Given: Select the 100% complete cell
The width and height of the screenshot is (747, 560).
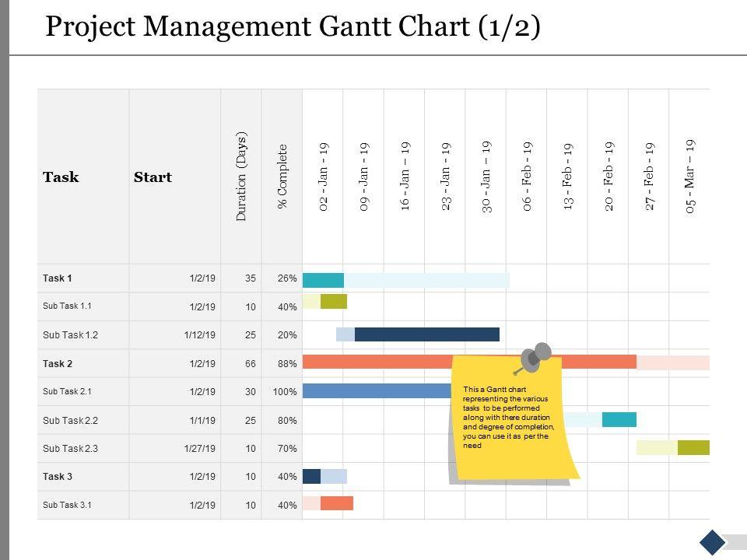Looking at the screenshot, I should [x=285, y=392].
